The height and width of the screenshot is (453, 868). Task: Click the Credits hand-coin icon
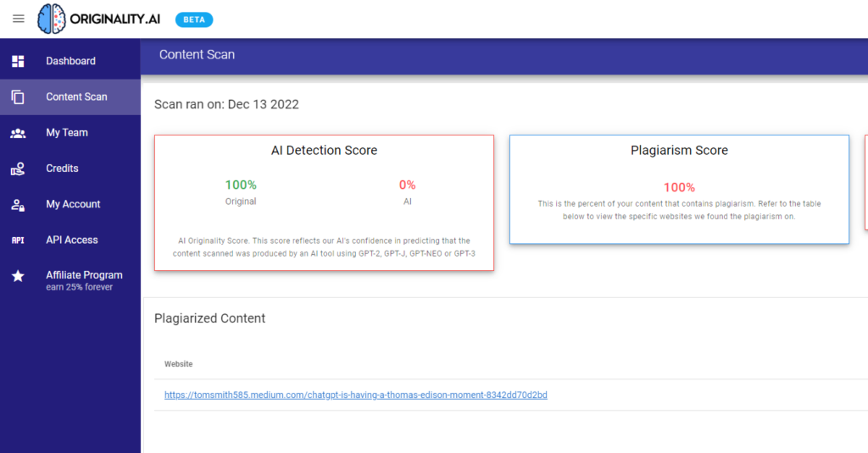(18, 168)
